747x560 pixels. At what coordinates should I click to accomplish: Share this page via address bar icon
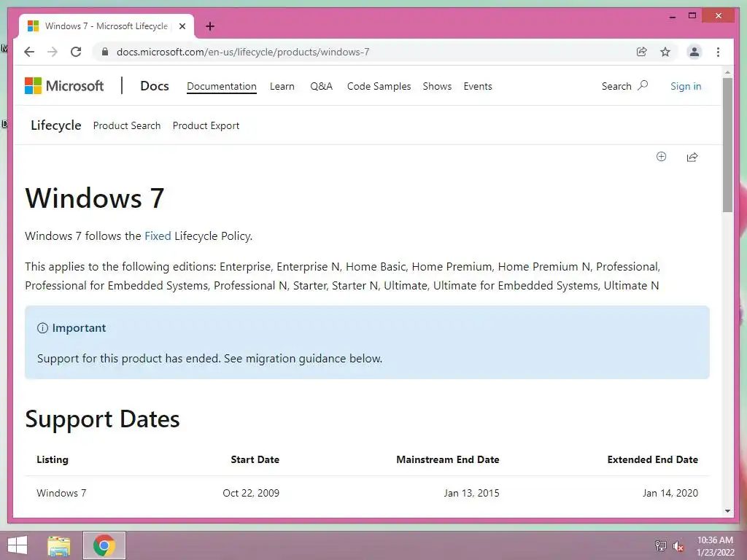(642, 52)
